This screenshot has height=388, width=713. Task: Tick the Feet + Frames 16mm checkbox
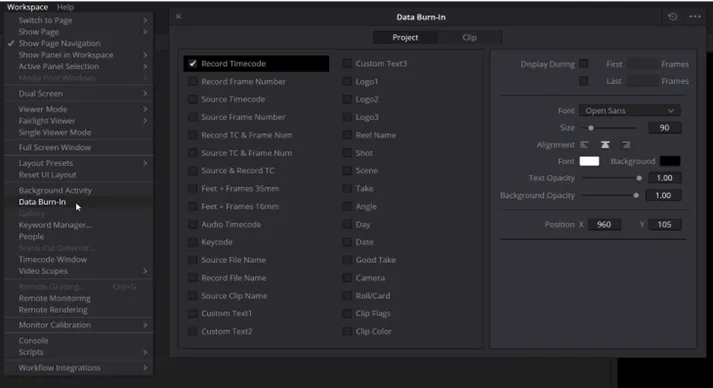pos(192,207)
